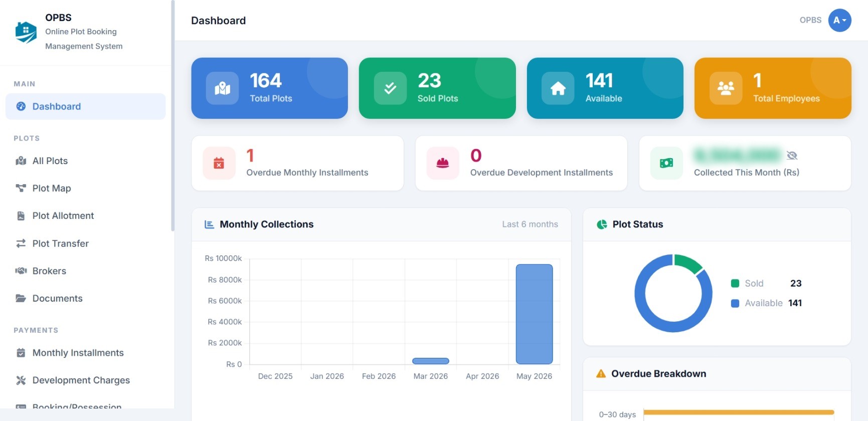Click the Plot Allotment document icon
The width and height of the screenshot is (868, 421).
(21, 216)
